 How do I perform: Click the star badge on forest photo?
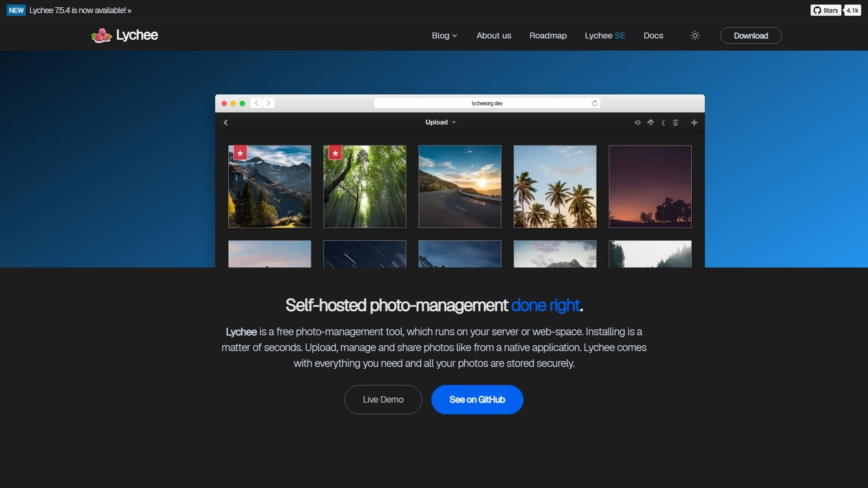335,153
